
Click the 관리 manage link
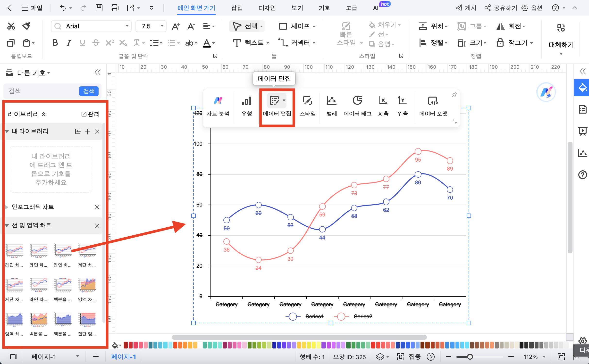(x=91, y=114)
